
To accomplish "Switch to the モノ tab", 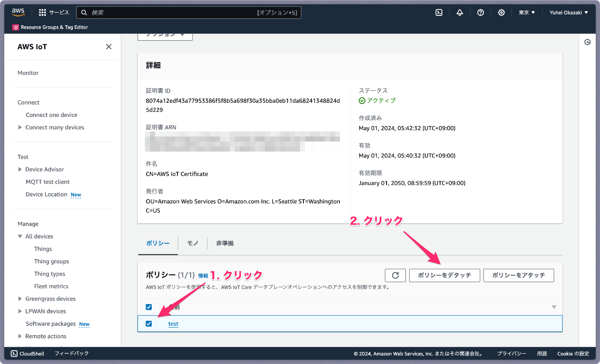I will [192, 243].
